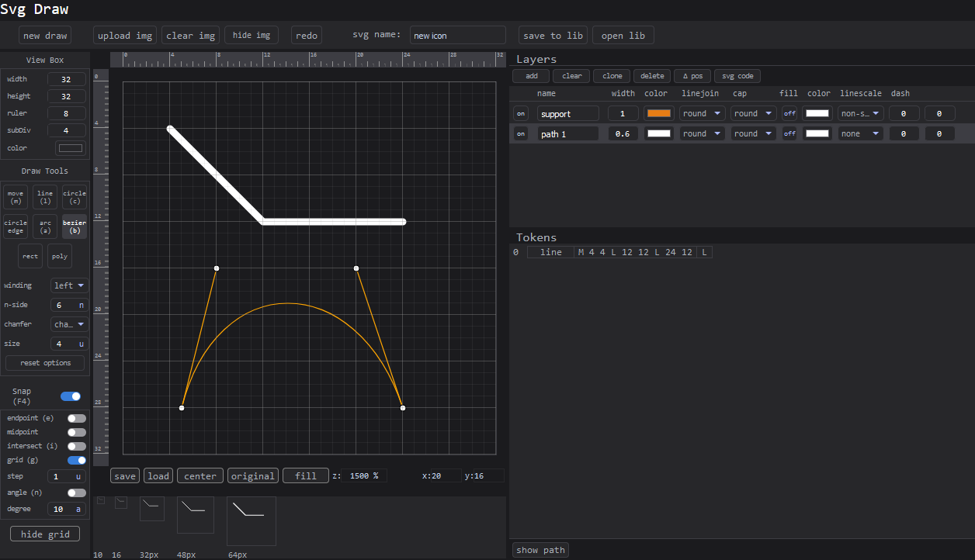Open fill color swatch of support layer
Viewport: 975px width, 560px height.
tap(818, 113)
